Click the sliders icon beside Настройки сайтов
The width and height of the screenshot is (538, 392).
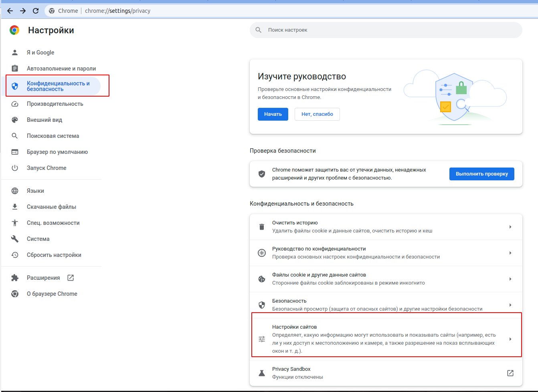[262, 339]
